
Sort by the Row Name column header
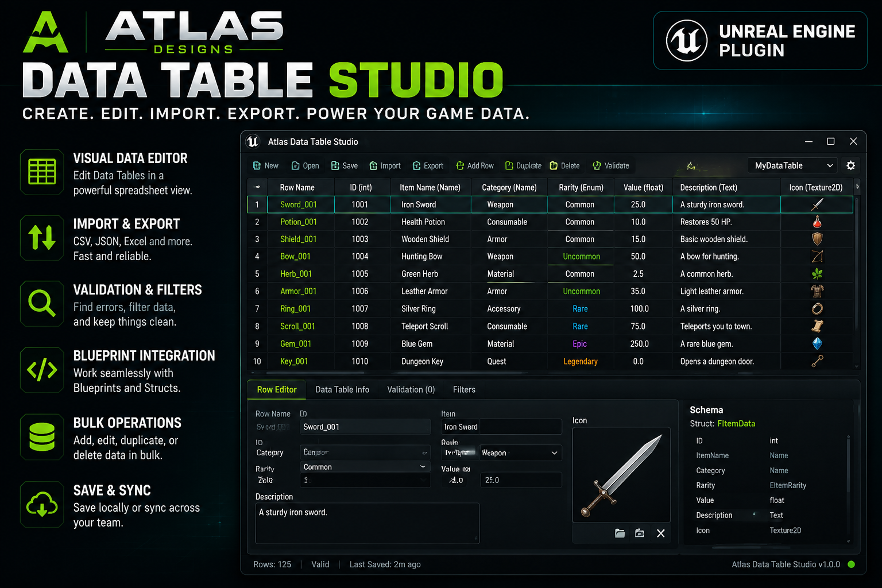[x=297, y=187]
